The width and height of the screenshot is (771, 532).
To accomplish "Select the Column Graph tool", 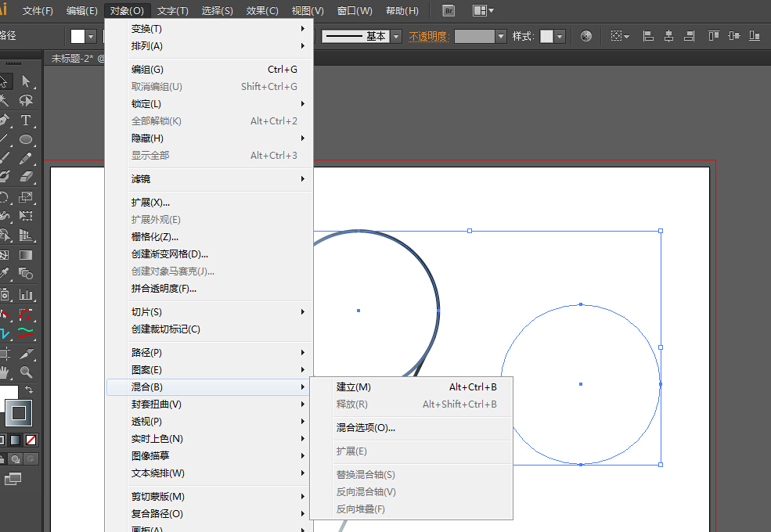I will pos(26,295).
